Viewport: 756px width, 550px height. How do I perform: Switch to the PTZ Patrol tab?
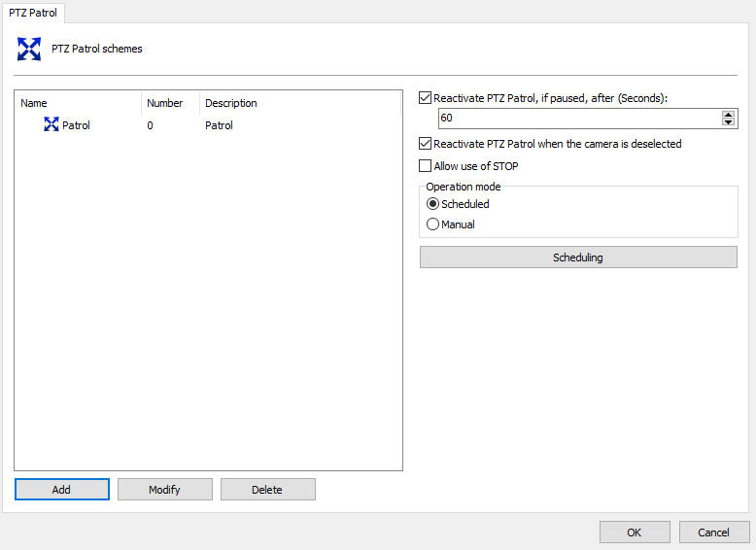pos(33,13)
